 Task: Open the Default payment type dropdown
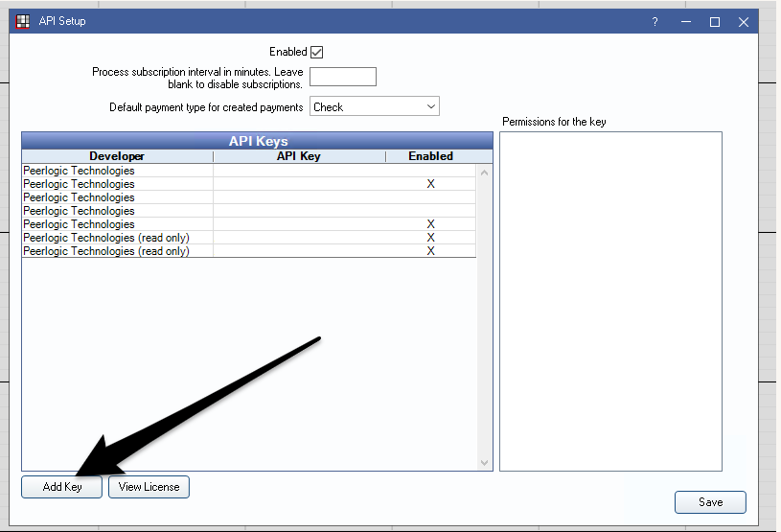[x=375, y=106]
